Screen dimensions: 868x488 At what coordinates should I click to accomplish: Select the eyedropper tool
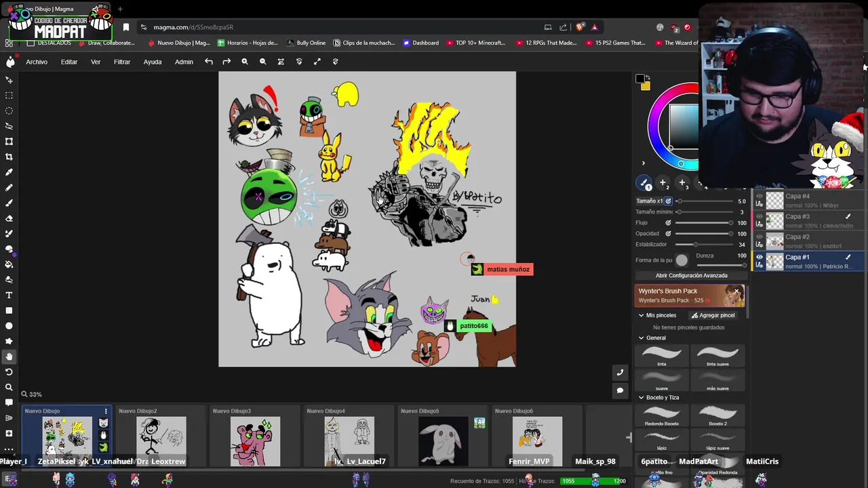point(9,172)
